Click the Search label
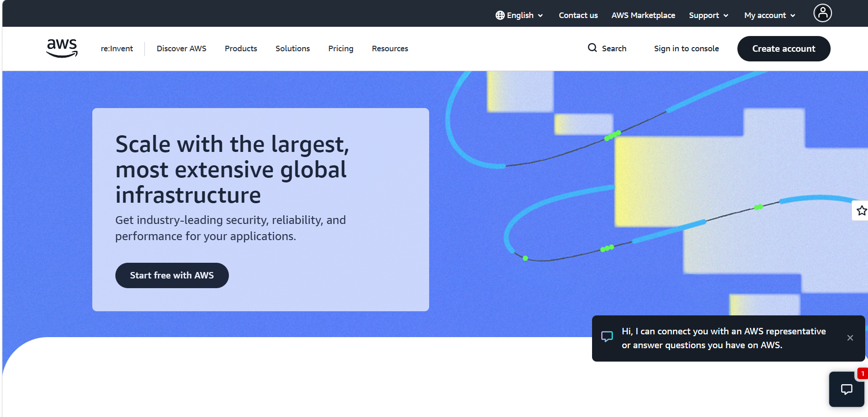 click(614, 48)
